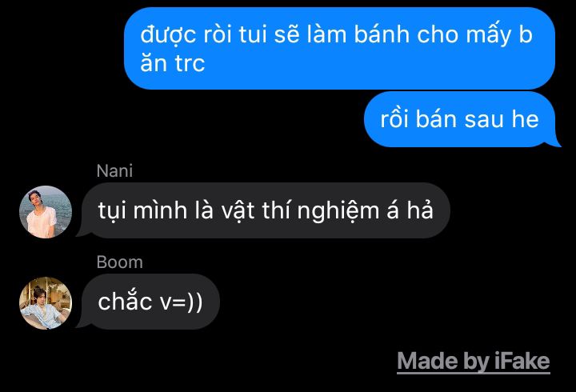
Task: Tap Nani's profile avatar
Action: tap(46, 212)
